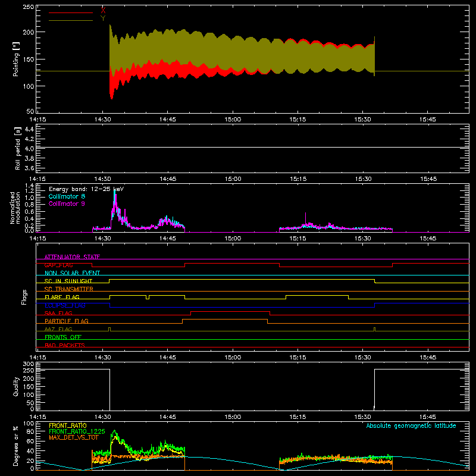
Task: Pick the orange PARTICLE_FLAG label
Action: pos(67,321)
